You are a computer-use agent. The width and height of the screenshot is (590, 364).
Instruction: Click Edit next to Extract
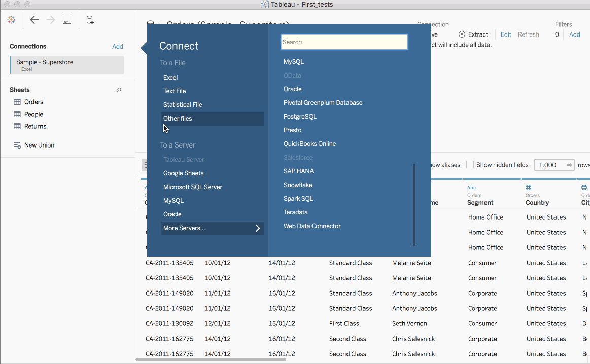pos(506,34)
